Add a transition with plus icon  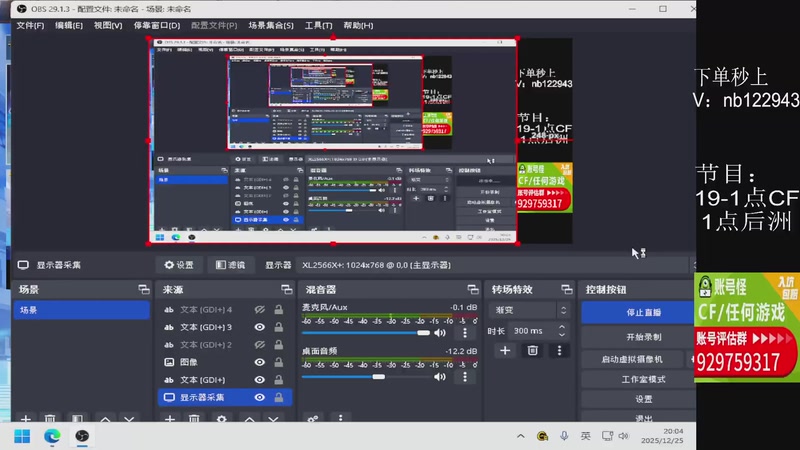505,351
